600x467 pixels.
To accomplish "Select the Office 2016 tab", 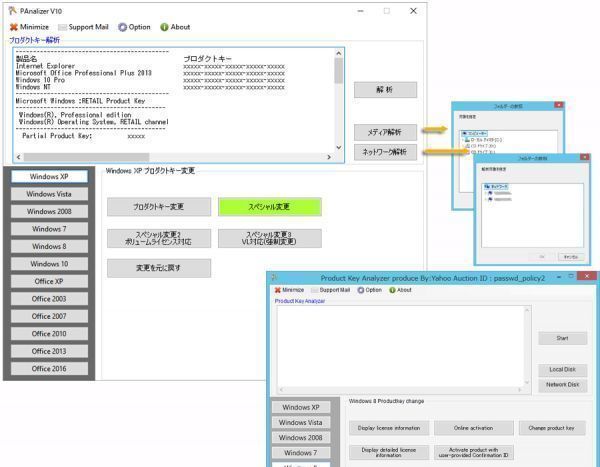I will 49,369.
